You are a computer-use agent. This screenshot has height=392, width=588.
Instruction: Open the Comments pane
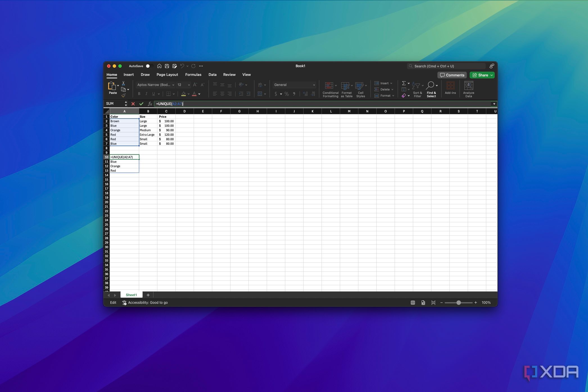452,75
